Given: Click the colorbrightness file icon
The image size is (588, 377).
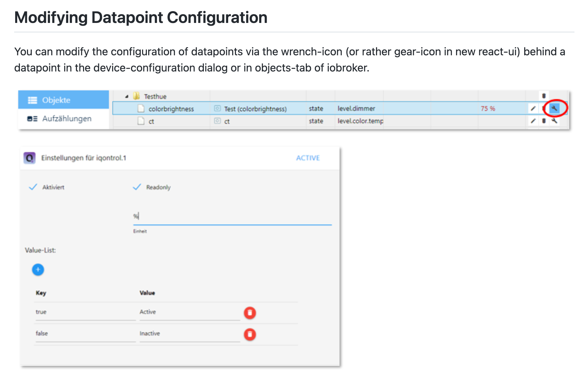Looking at the screenshot, I should (141, 109).
